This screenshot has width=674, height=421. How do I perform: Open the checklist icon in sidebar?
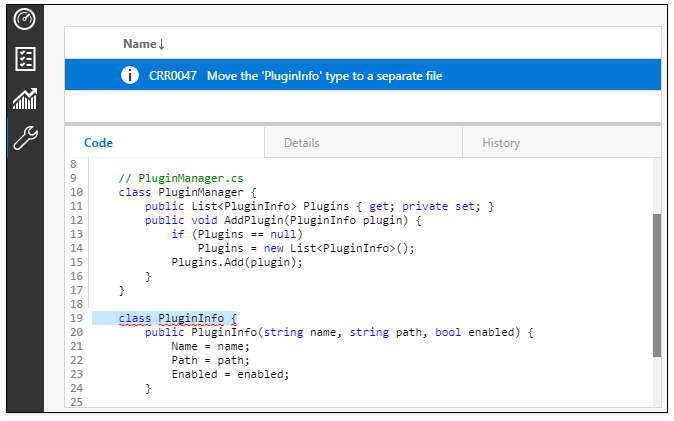point(25,58)
